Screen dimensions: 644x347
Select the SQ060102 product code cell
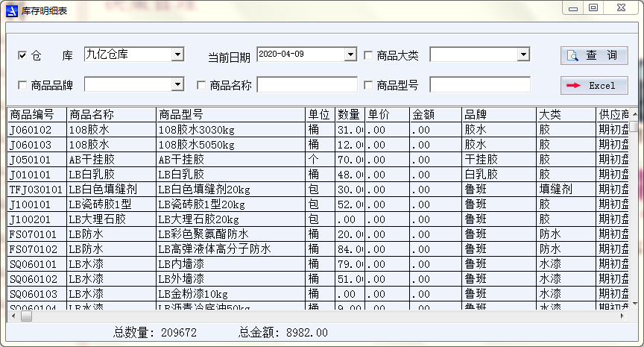37,279
